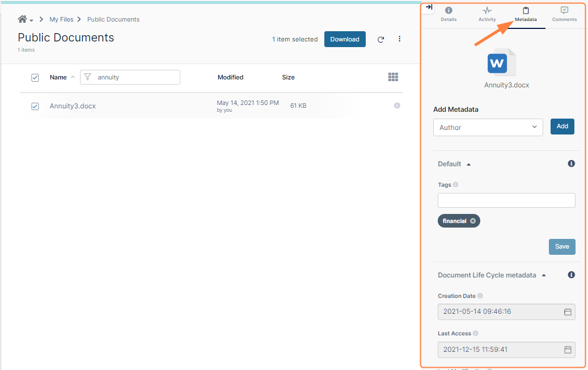Click info icon beside Default section
This screenshot has width=588, height=370.
tap(571, 163)
